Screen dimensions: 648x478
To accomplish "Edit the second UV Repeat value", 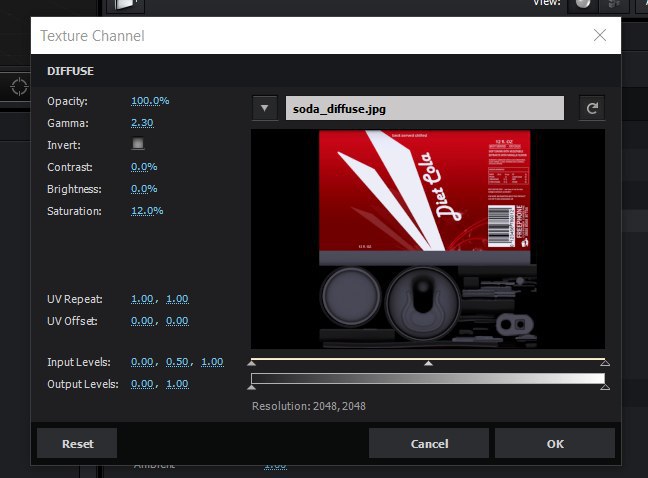I will [177, 299].
